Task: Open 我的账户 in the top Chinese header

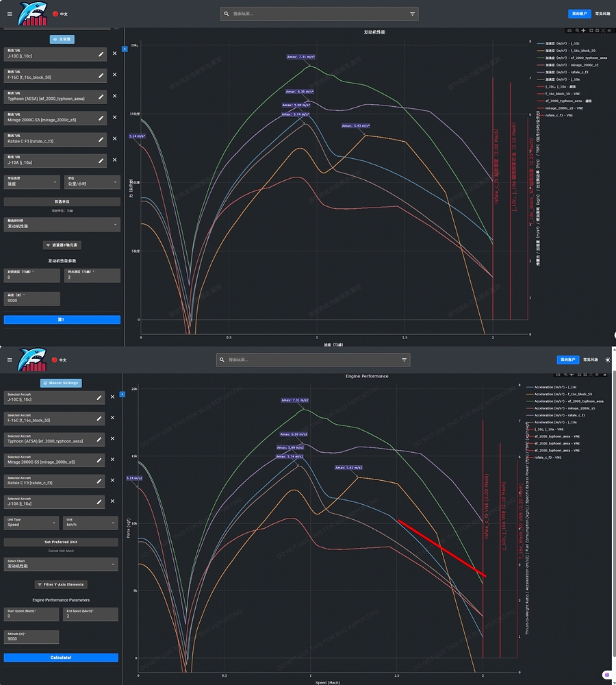Action: pyautogui.click(x=579, y=14)
